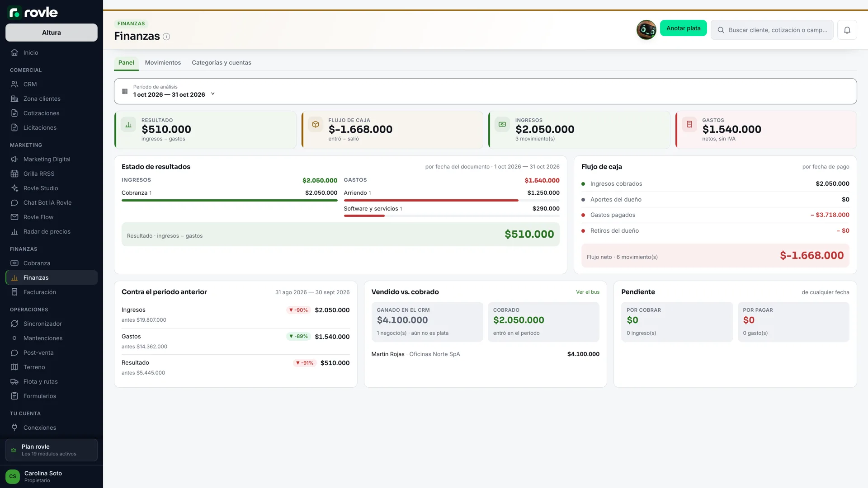Click the rovle logo icon

click(x=14, y=12)
